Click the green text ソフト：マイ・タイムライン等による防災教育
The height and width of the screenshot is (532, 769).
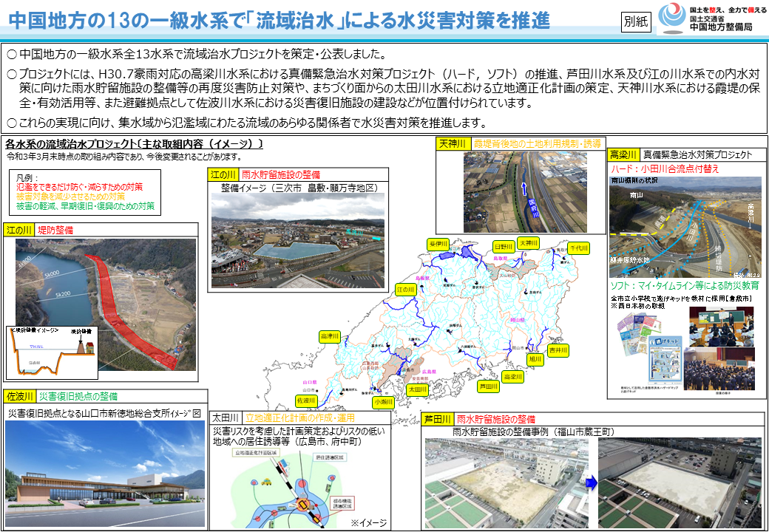(685, 285)
